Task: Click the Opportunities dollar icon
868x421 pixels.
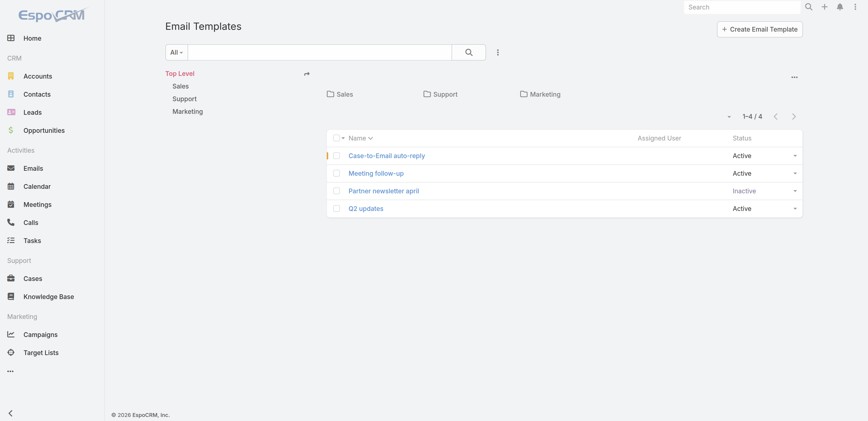Action: click(11, 130)
